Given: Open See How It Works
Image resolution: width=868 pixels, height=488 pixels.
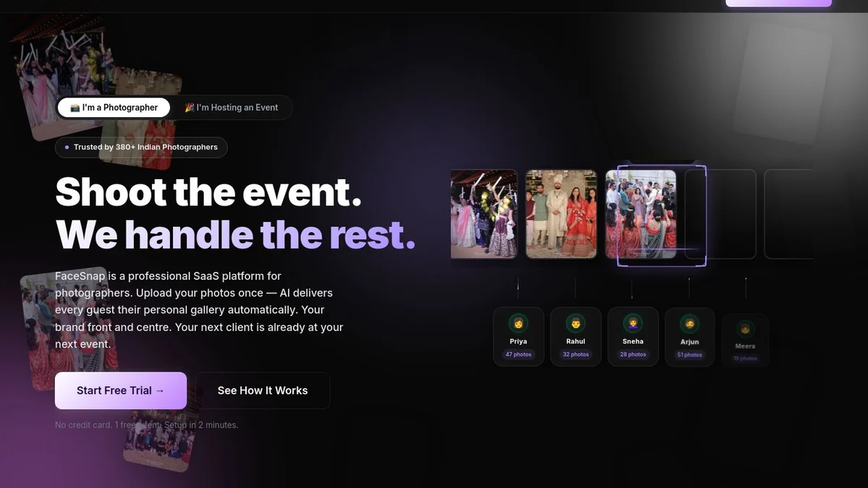Looking at the screenshot, I should pyautogui.click(x=263, y=390).
